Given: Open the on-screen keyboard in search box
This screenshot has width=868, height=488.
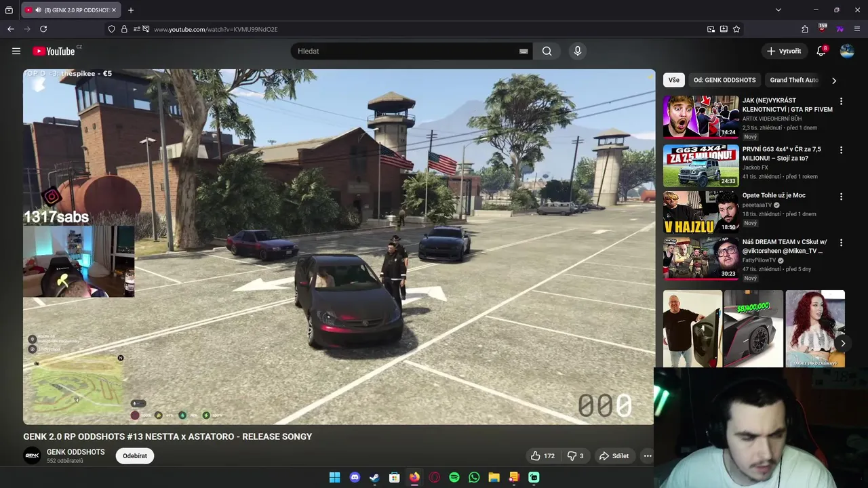Looking at the screenshot, I should 524,51.
